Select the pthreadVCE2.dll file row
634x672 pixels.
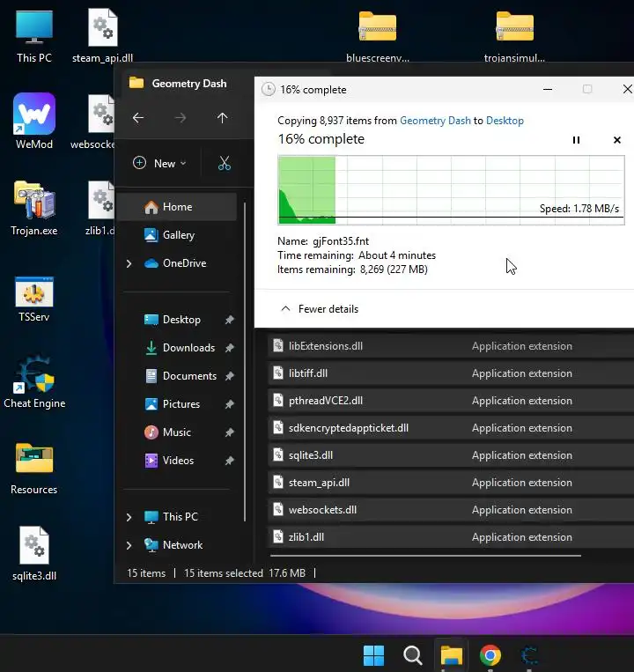451,401
